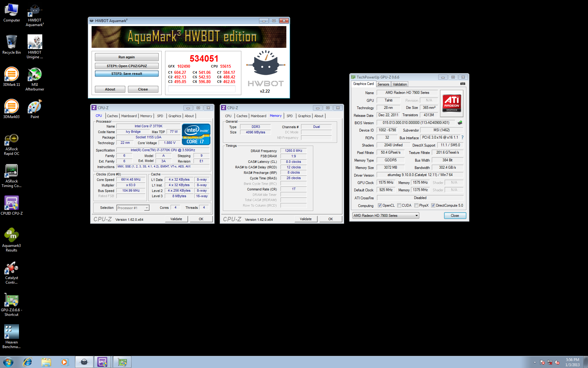Open AMD Radeon HD 7900 Series dropdown
The width and height of the screenshot is (588, 368).
(x=386, y=216)
